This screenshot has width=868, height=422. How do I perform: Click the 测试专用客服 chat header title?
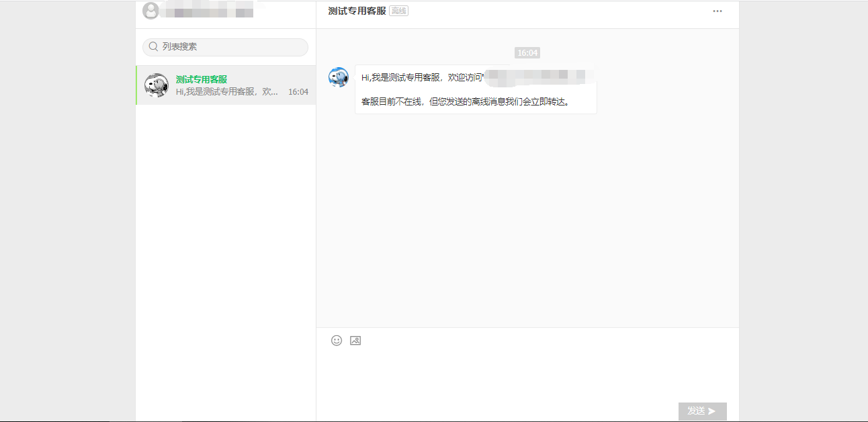(x=357, y=11)
